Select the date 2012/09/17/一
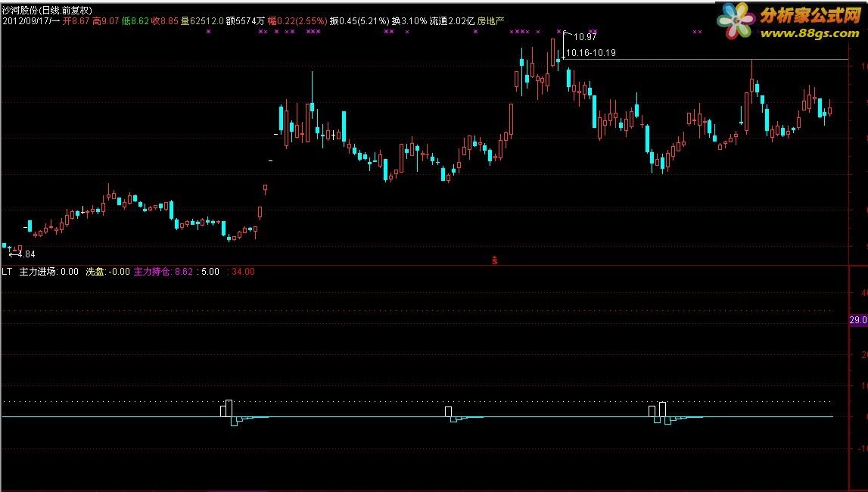Viewport: 868px width, 492px height. point(31,21)
